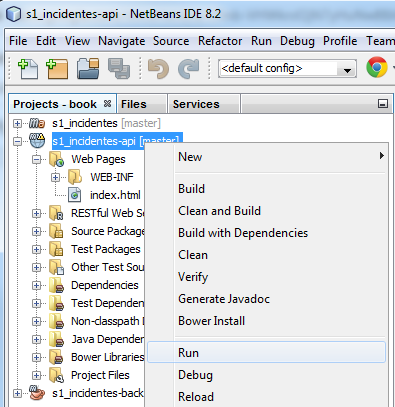This screenshot has width=395, height=407.
Task: Open the New submenu in context menu
Action: (266, 157)
